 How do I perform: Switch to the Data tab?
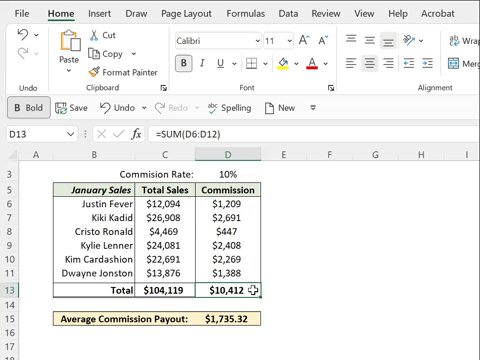288,14
